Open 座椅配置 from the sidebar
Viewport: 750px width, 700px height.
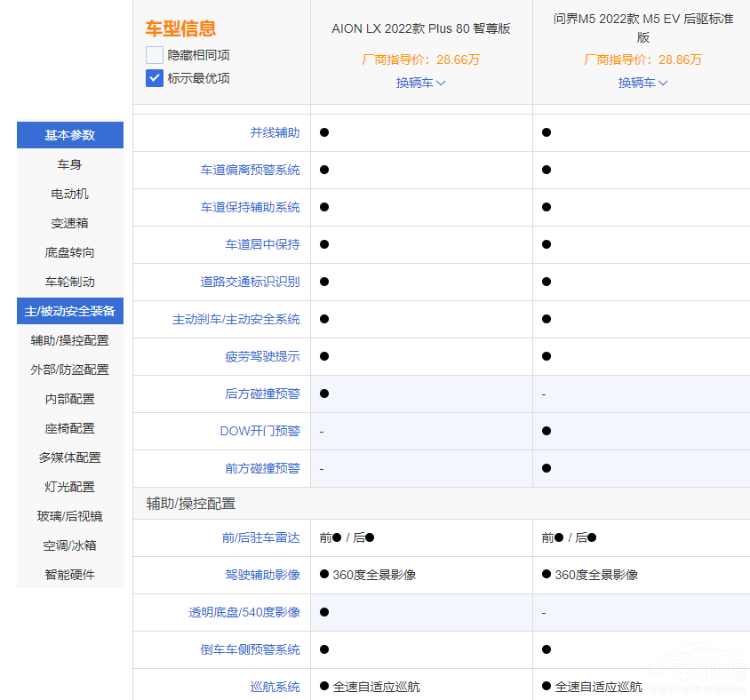[x=70, y=428]
